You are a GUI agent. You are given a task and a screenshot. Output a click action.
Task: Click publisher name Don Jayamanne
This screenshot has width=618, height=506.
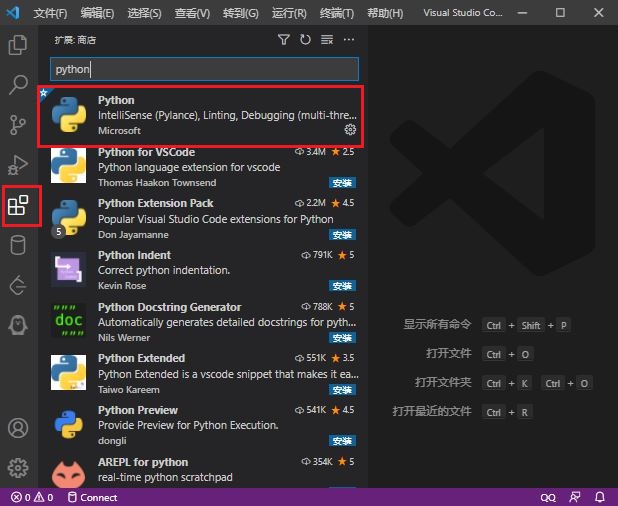[133, 234]
